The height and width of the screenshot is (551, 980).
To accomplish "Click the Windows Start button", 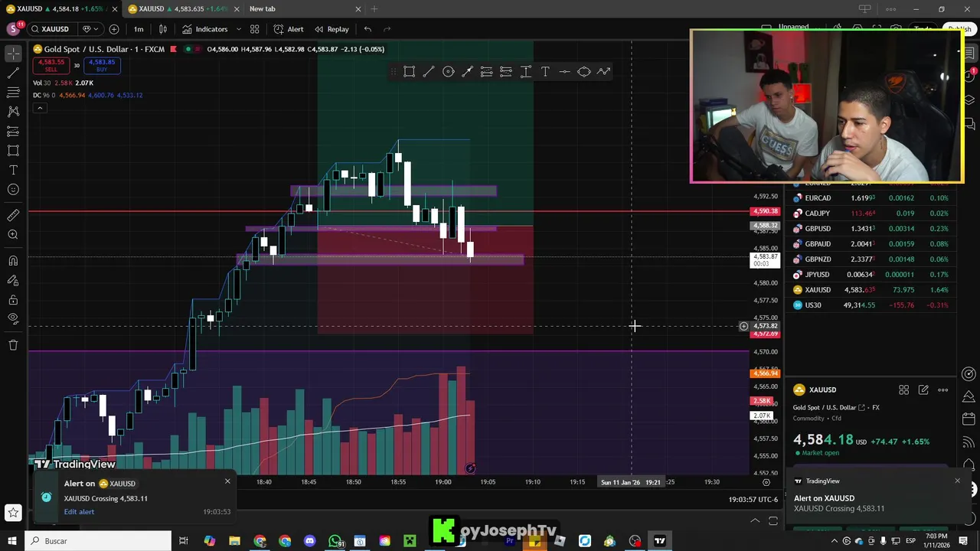I will coord(12,541).
